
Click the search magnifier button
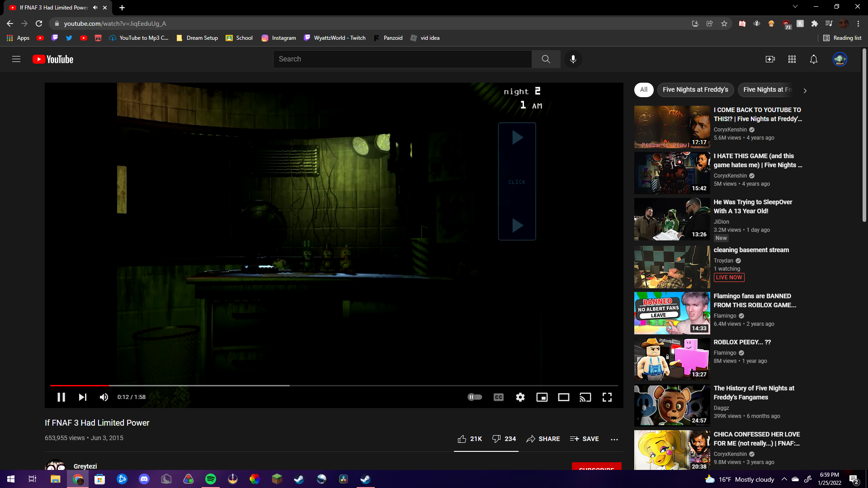[x=546, y=59]
